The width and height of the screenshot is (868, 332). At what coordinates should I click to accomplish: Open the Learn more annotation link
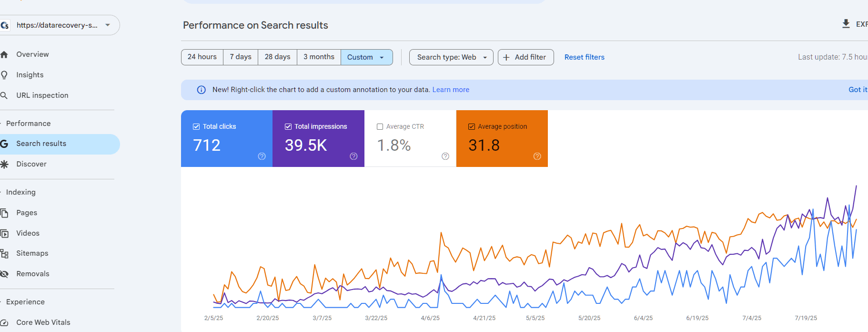coord(451,90)
